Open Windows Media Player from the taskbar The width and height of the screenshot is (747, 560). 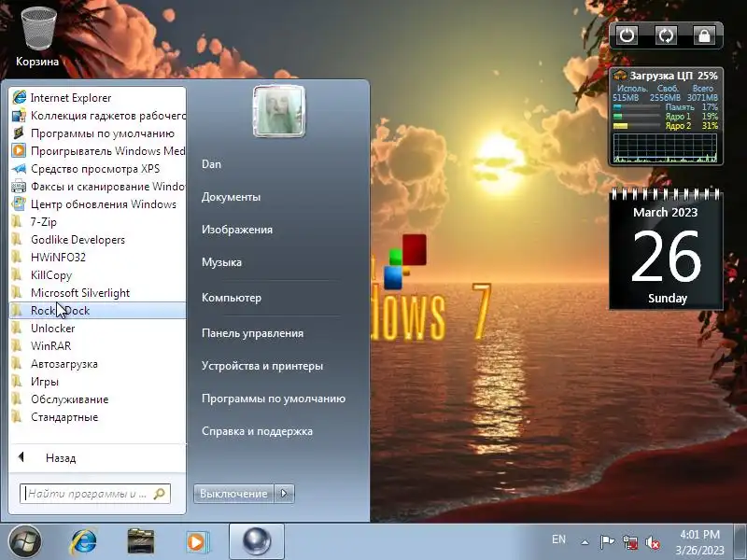[196, 542]
